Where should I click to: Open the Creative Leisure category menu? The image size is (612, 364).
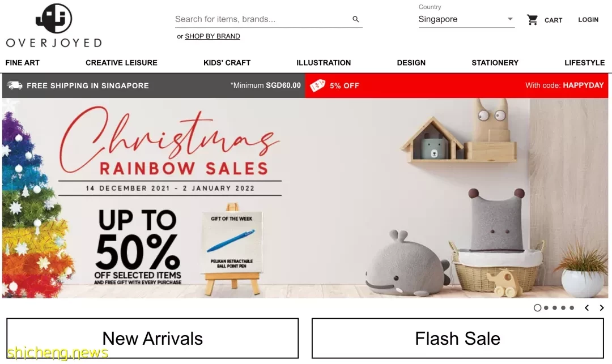(x=121, y=63)
